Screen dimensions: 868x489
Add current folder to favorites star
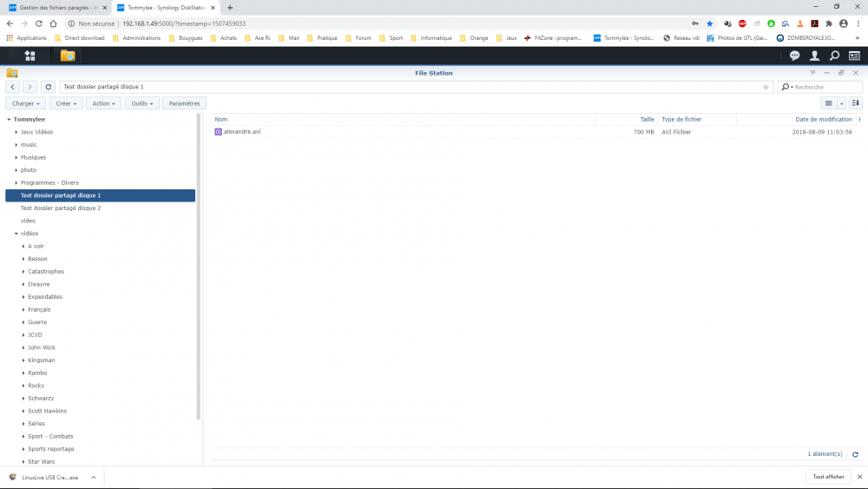coord(766,87)
